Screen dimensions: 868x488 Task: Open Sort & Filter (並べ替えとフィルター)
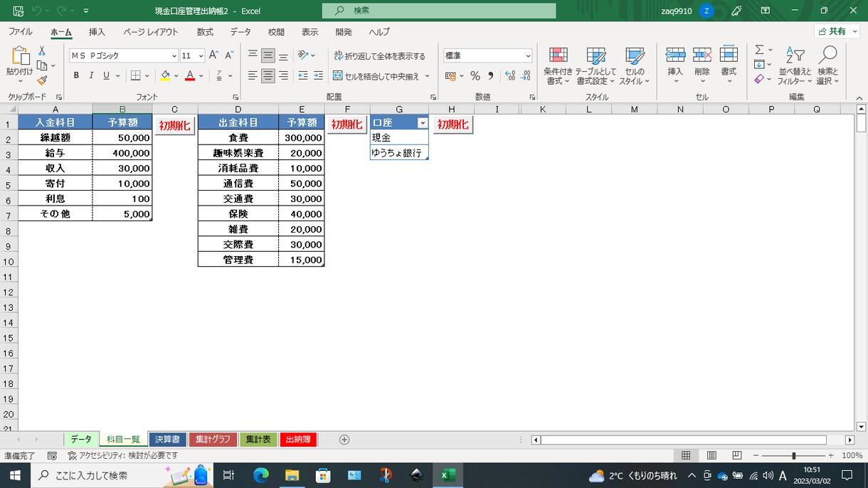[x=795, y=66]
